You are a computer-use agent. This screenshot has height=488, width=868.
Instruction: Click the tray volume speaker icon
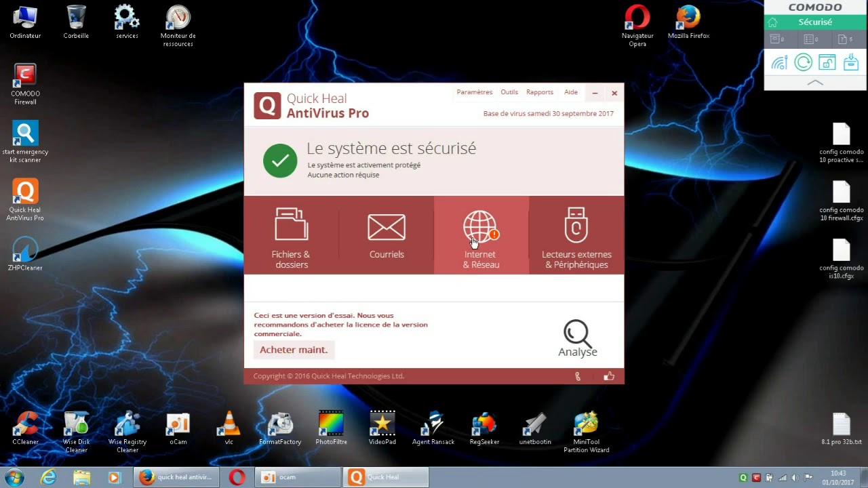point(795,478)
